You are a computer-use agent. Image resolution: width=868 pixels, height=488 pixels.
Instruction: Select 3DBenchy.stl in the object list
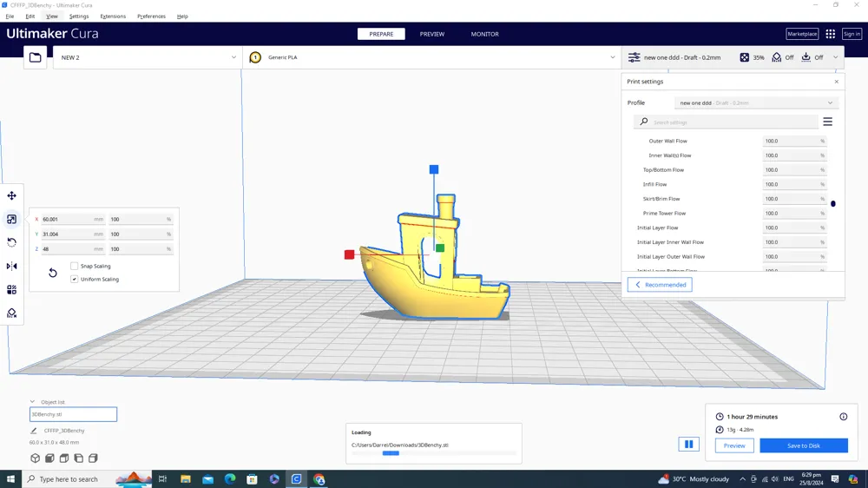coord(73,414)
